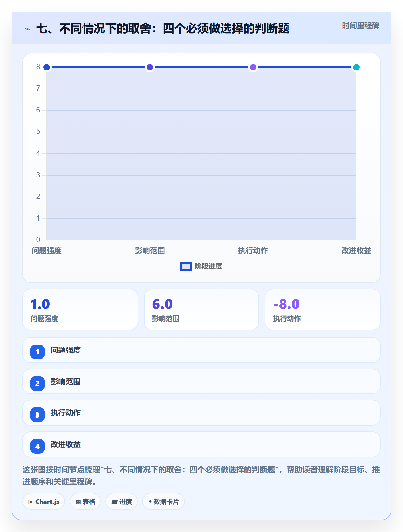The width and height of the screenshot is (403, 532).
Task: Select the 问题强度 data point on chart
Action: [x=47, y=67]
